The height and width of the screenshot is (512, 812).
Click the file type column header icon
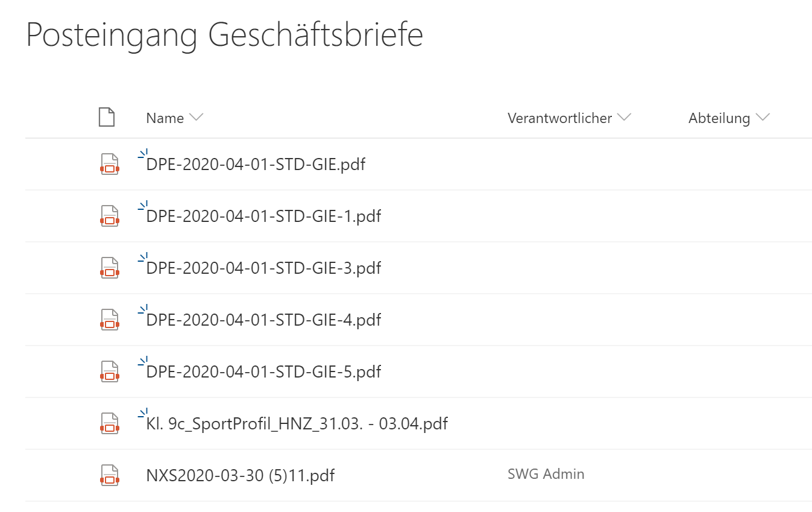click(107, 117)
